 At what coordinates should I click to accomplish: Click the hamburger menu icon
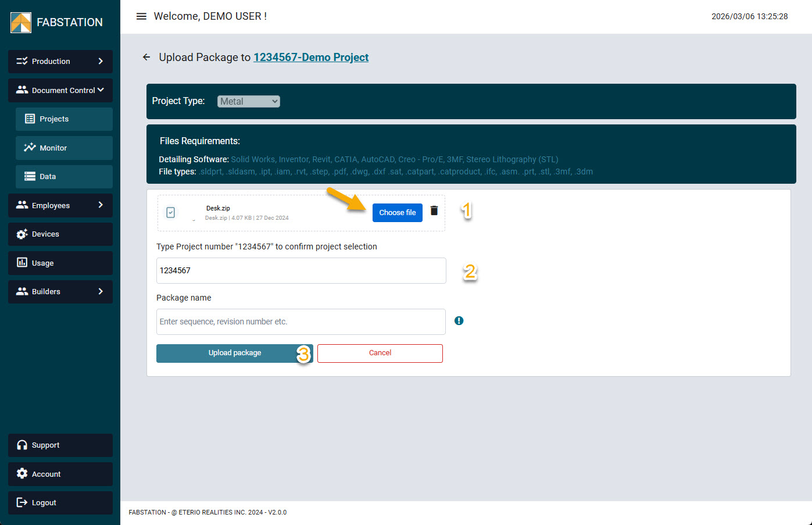pos(141,16)
